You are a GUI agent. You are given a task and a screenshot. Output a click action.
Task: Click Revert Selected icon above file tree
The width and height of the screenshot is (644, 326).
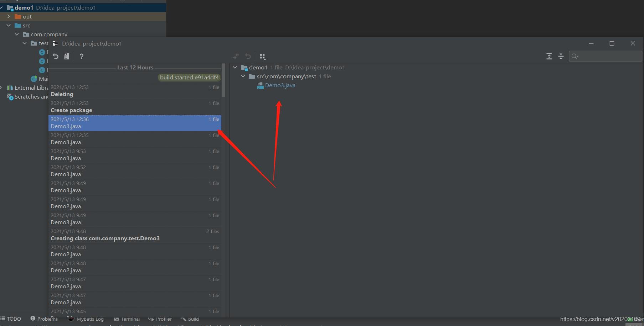(248, 56)
